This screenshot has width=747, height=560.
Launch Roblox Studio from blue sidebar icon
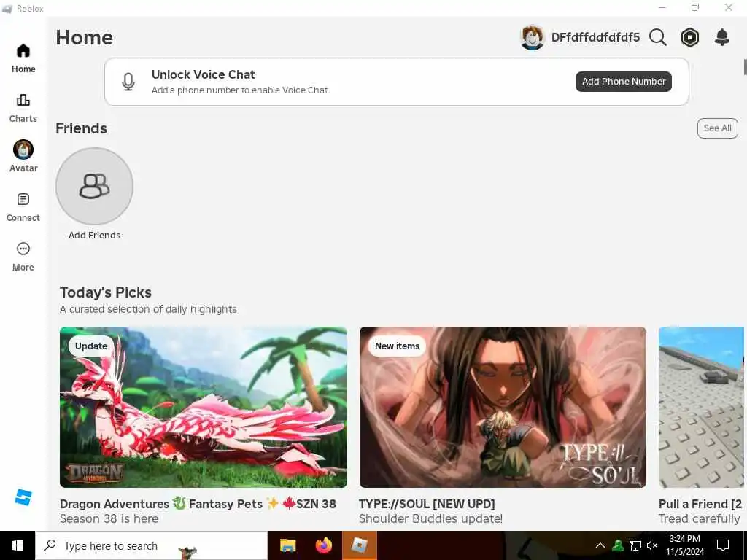[23, 497]
